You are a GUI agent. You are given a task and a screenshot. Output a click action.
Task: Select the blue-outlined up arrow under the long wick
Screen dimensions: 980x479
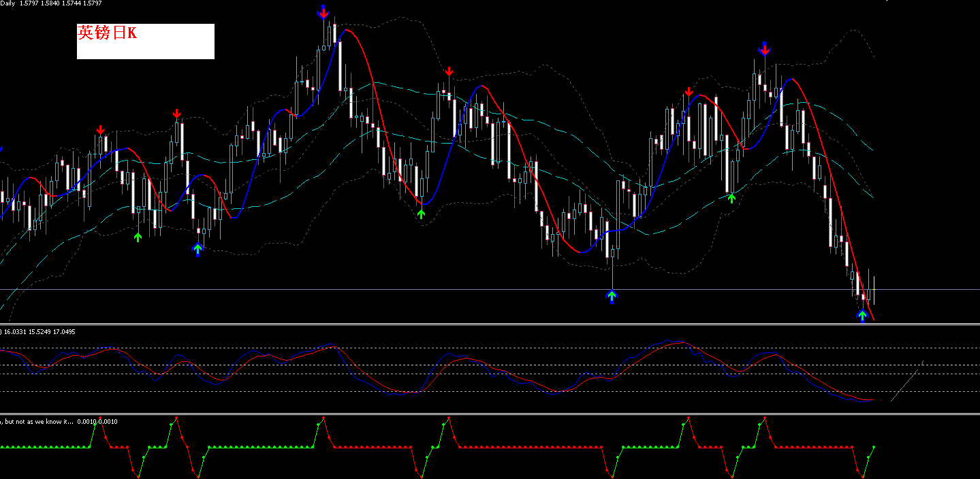tap(612, 296)
